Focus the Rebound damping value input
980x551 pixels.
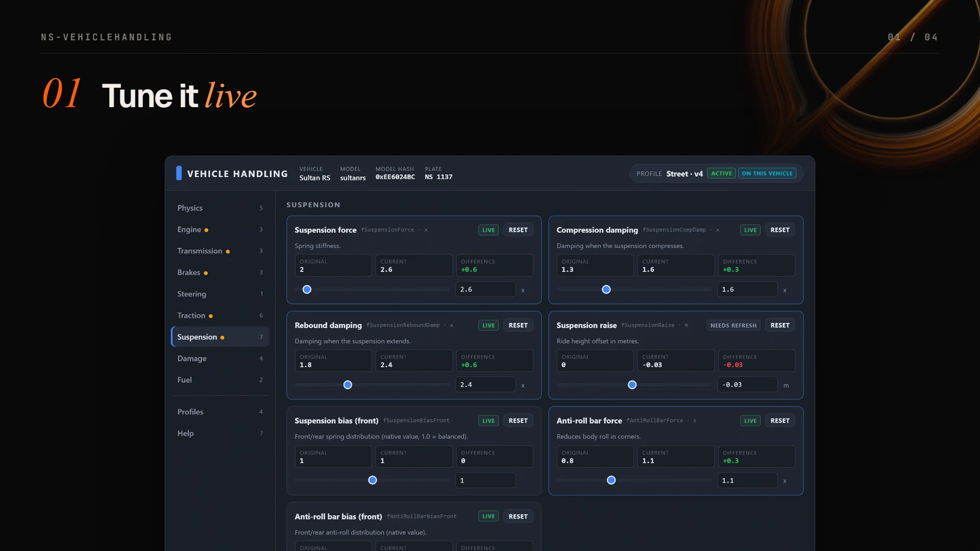click(x=485, y=385)
